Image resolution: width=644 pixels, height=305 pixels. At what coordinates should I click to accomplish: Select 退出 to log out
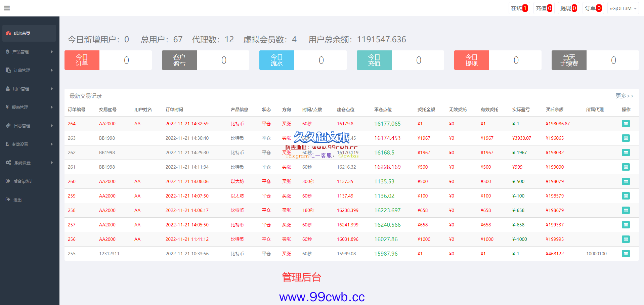click(x=17, y=200)
